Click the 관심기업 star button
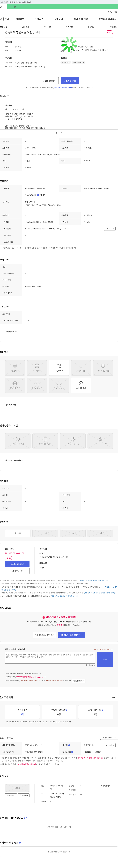Viewport: 118px width, 868px height. tap(11, 795)
